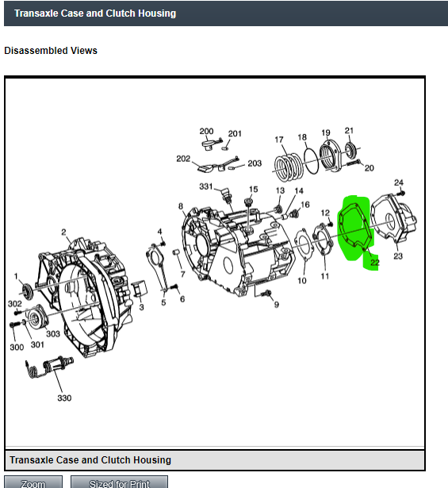
Task: Select the bearing retainer labeled 303
Action: coord(37,317)
